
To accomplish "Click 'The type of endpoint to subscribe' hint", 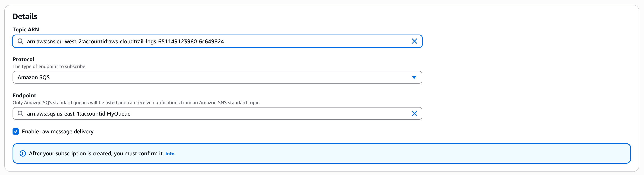I will [x=49, y=66].
